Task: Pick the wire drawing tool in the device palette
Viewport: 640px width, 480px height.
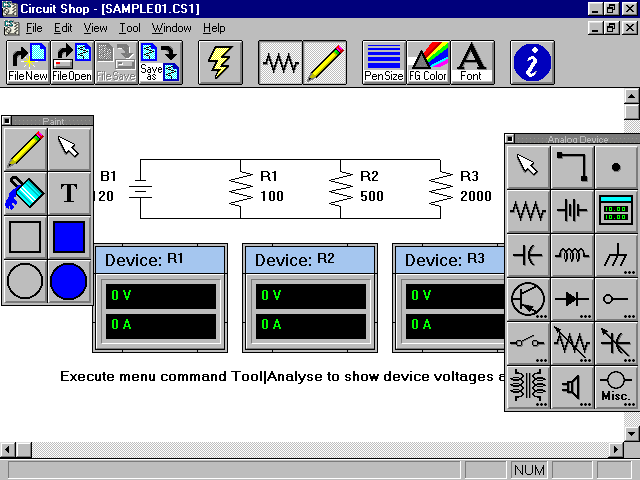Action: tap(572, 166)
